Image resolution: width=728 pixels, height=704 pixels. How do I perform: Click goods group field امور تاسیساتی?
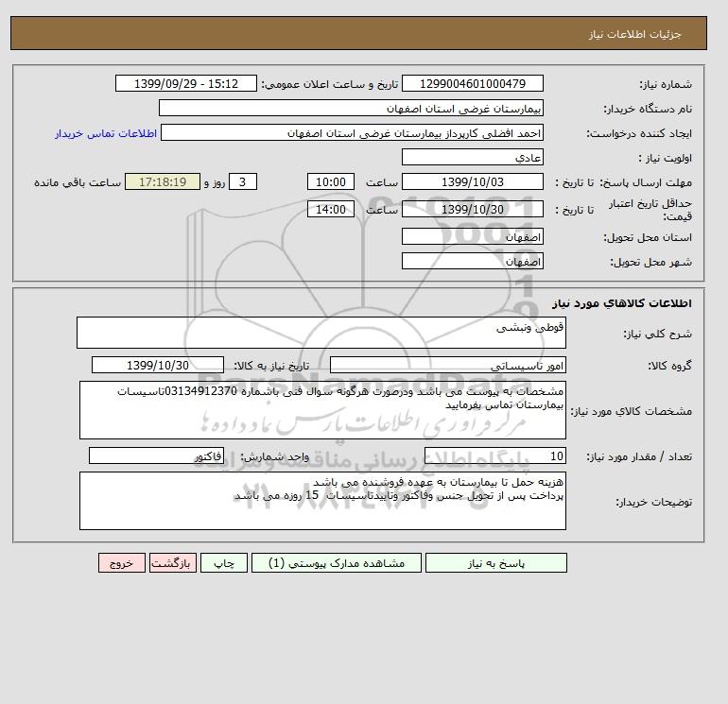click(x=447, y=365)
